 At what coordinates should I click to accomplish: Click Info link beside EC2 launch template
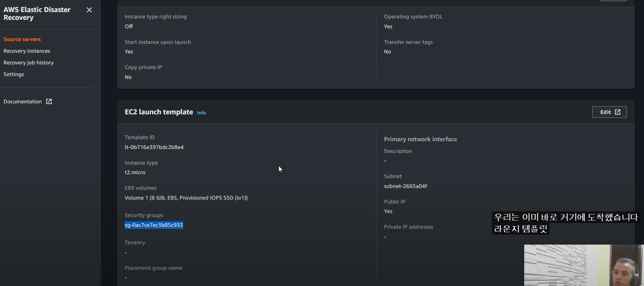coord(201,113)
